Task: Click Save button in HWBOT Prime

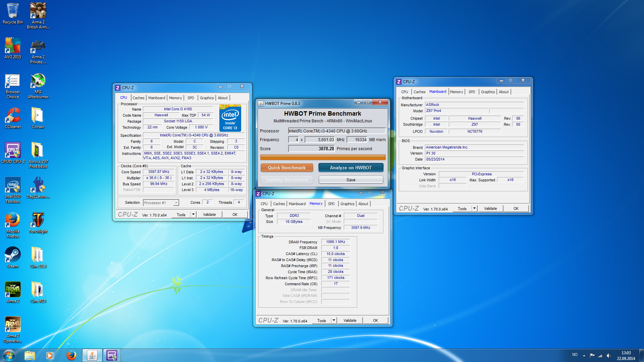Action: coord(351,180)
